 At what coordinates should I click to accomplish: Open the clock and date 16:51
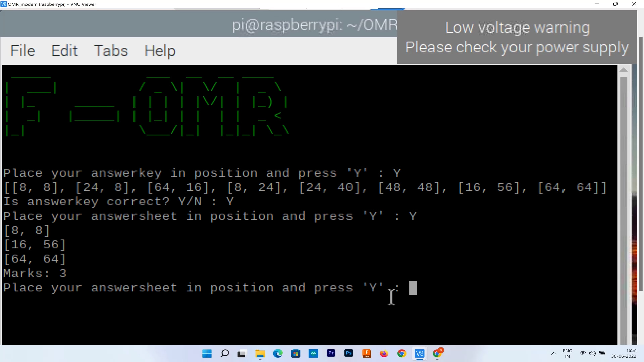624,353
